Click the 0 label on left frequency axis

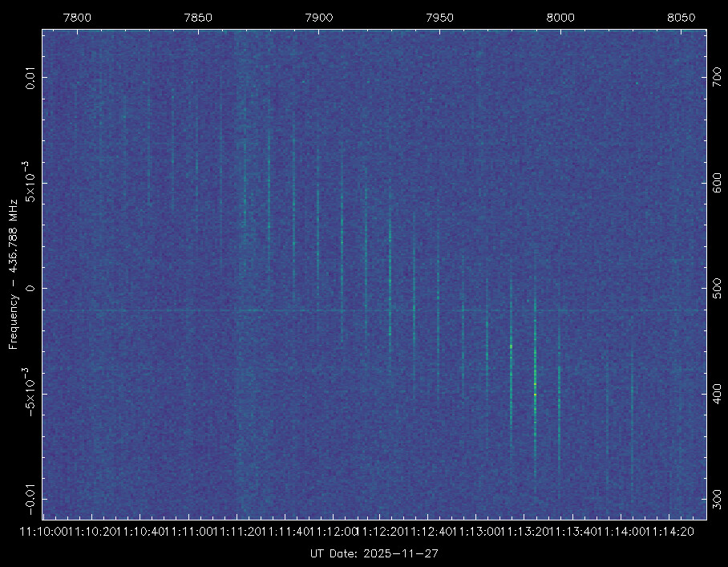tap(30, 289)
